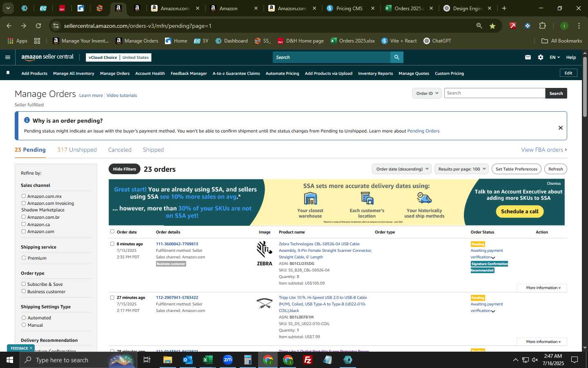Click the bookmark flag icon in nav bar
This screenshot has width=588, height=368.
coord(8,73)
